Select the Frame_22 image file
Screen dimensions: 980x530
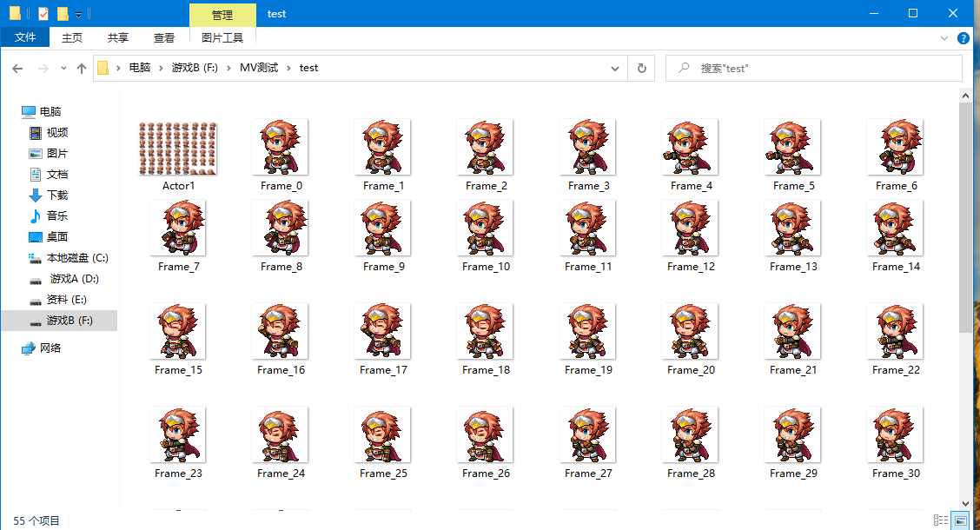click(896, 340)
